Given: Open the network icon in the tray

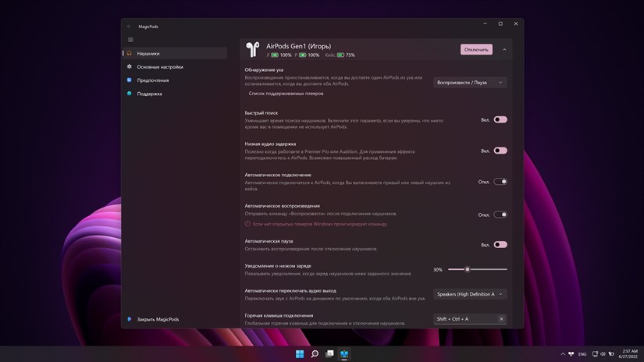Looking at the screenshot, I should [595, 353].
